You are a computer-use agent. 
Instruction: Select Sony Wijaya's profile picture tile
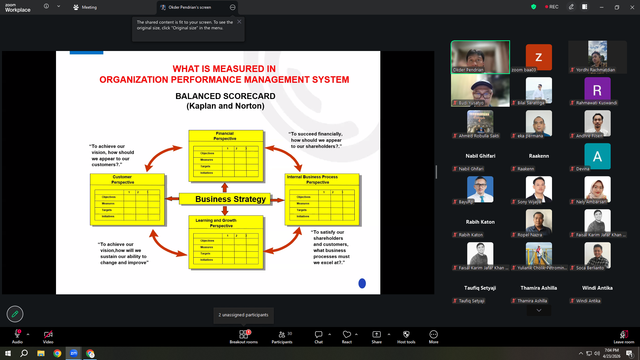tap(539, 189)
